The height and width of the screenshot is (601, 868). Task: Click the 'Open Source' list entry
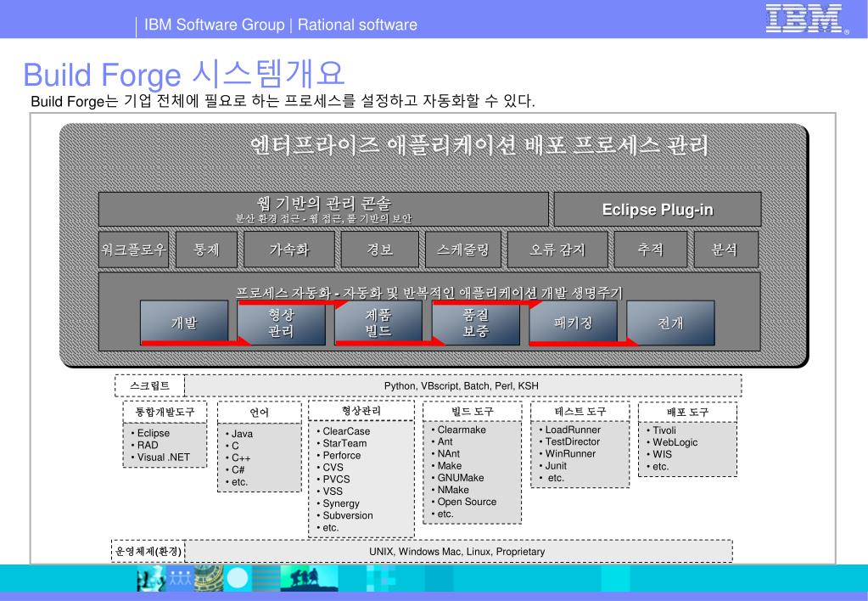(467, 502)
